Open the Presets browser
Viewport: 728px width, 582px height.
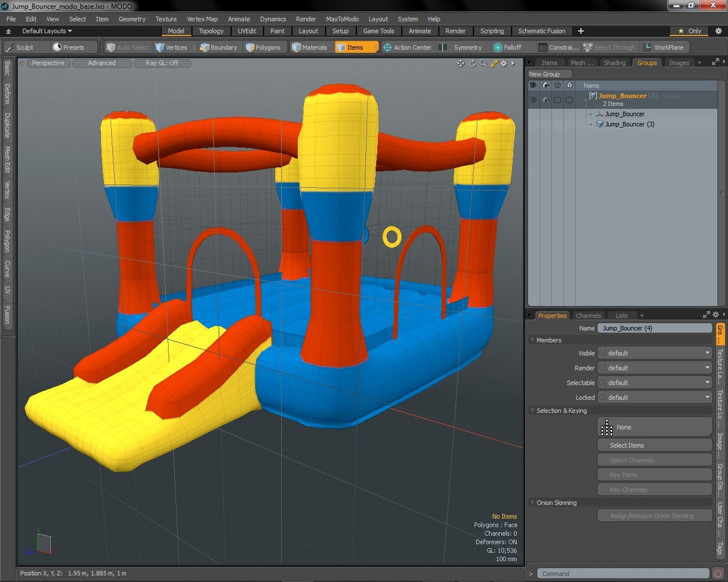[x=68, y=47]
